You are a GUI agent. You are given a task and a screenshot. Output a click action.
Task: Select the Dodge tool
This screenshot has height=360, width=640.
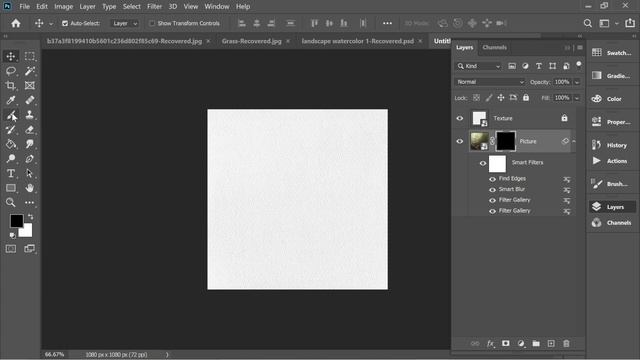pos(11,159)
